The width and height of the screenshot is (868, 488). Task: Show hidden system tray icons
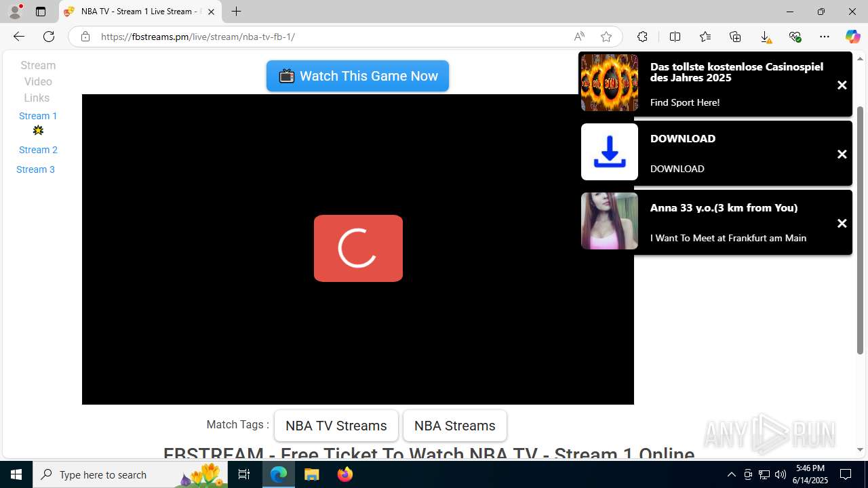coord(731,474)
